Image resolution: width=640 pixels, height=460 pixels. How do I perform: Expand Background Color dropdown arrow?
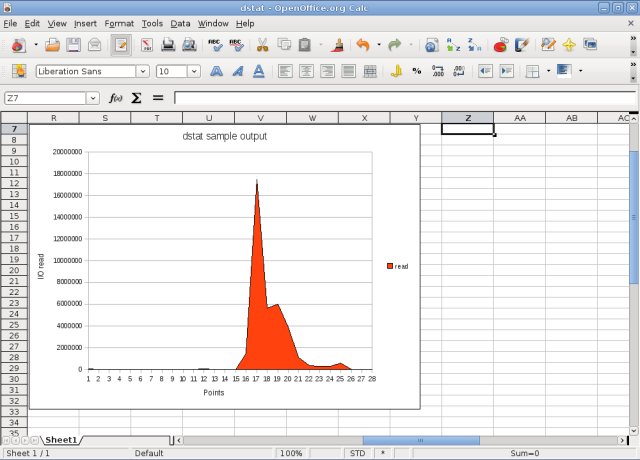coord(580,71)
